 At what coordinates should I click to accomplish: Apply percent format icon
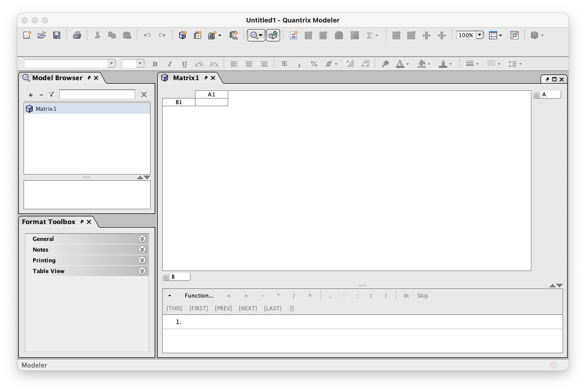point(314,64)
